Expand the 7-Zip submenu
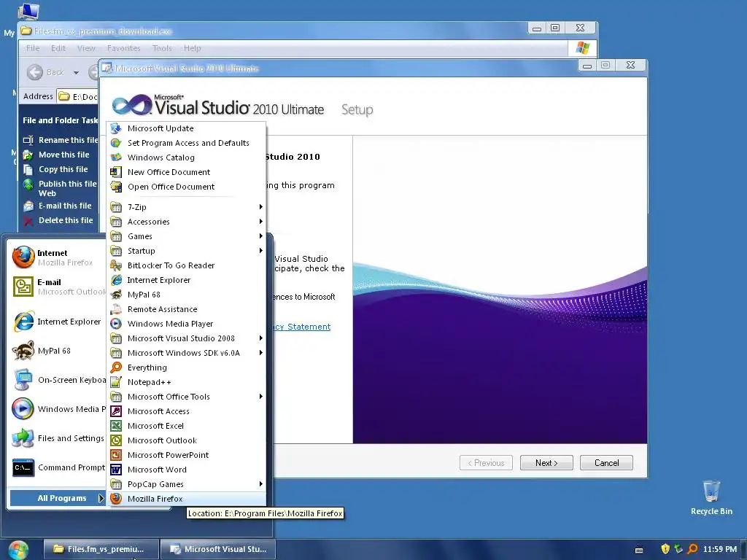This screenshot has width=747, height=560. [x=186, y=207]
